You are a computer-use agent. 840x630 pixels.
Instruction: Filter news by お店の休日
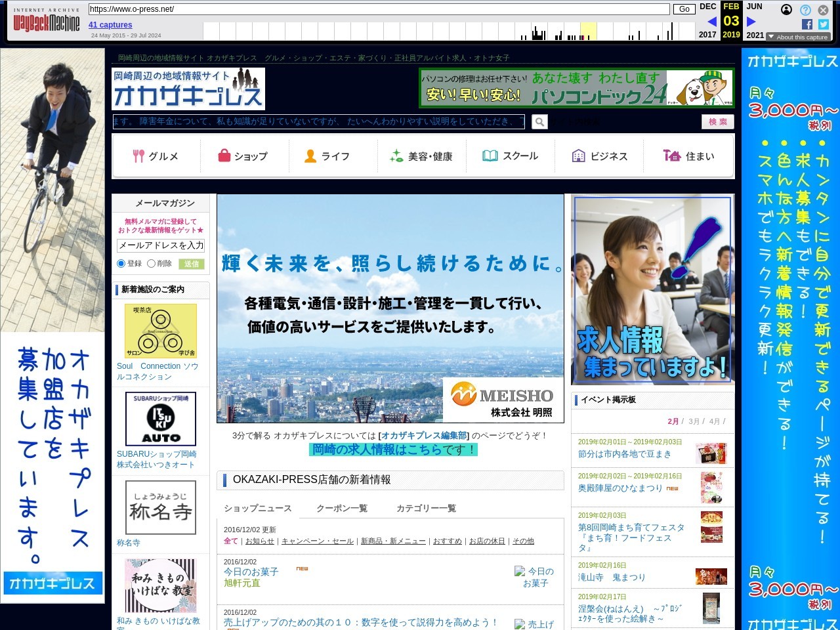tap(487, 541)
